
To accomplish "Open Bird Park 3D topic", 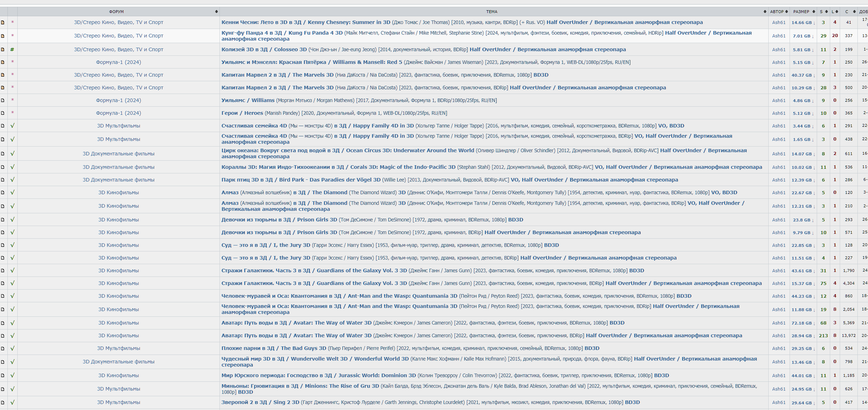I will coord(450,180).
